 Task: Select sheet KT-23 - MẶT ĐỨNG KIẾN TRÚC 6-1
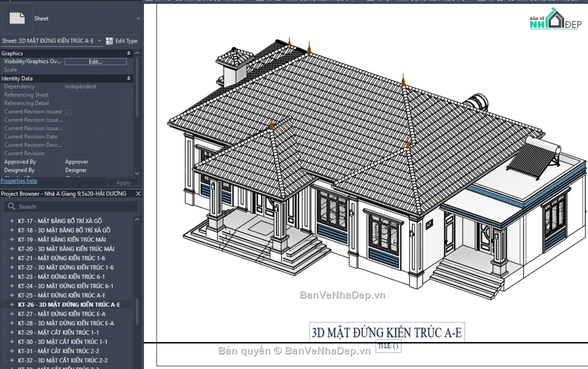61,277
